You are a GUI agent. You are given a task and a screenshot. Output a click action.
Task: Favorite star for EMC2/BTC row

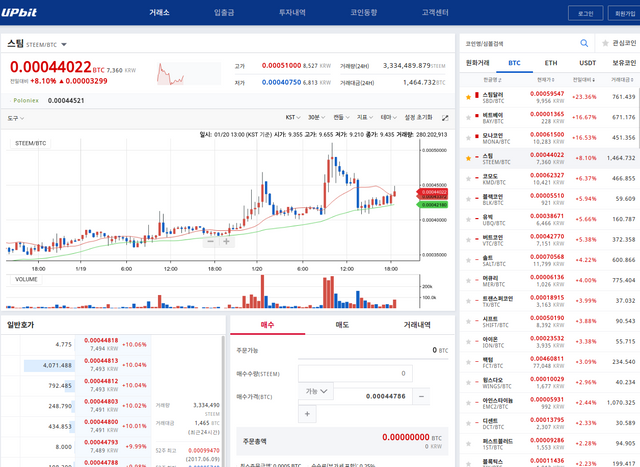(468, 403)
